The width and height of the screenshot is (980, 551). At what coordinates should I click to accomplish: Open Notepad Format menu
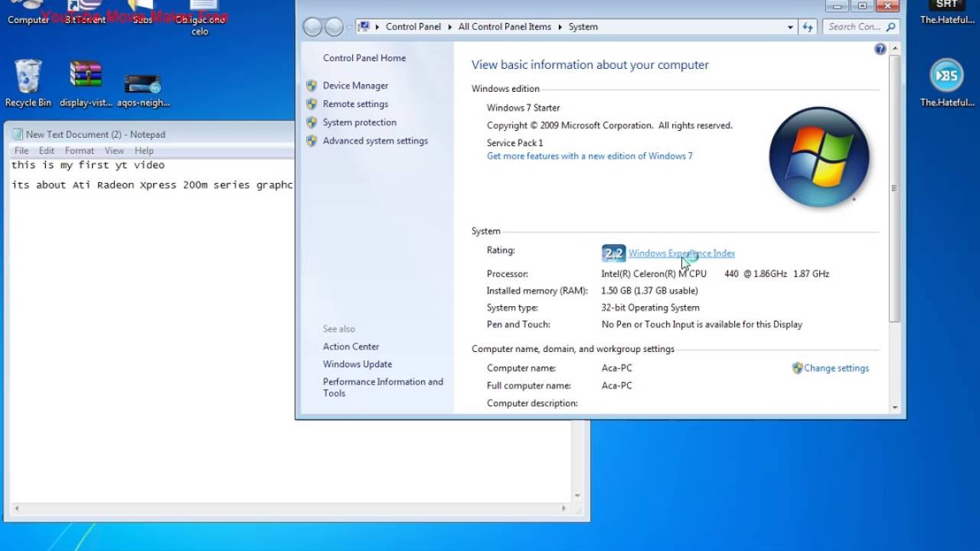(x=80, y=151)
